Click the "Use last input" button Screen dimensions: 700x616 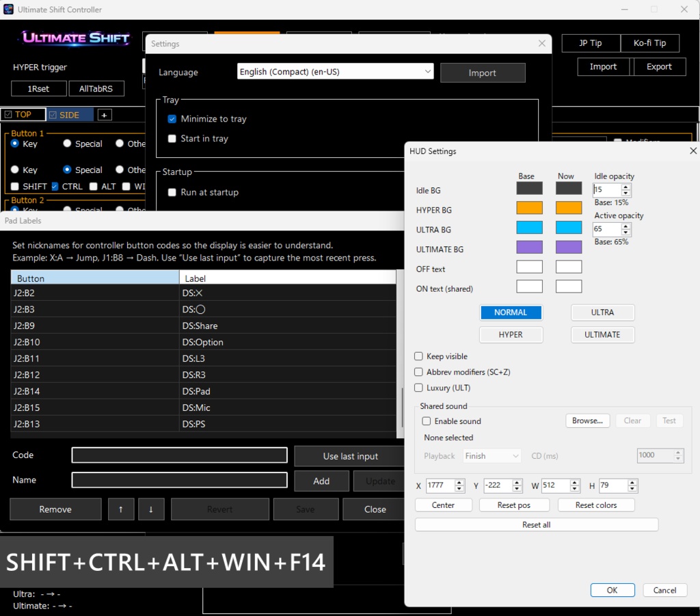pos(349,455)
